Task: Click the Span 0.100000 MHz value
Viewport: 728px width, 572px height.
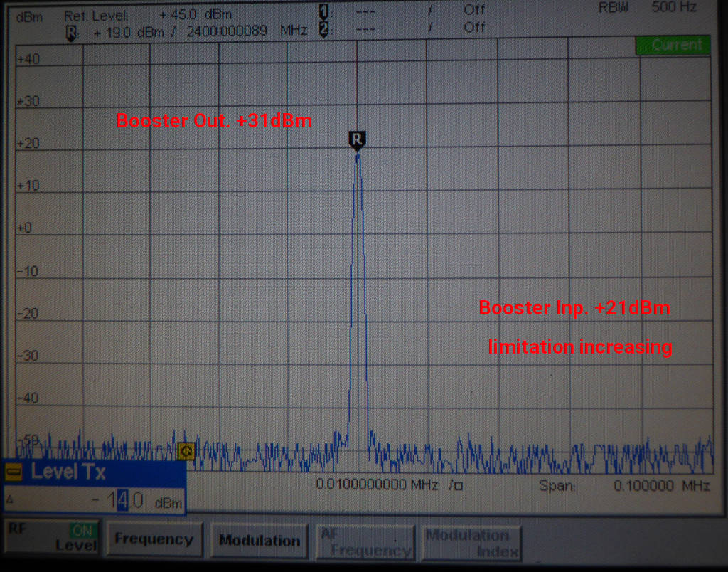Action: [x=662, y=486]
